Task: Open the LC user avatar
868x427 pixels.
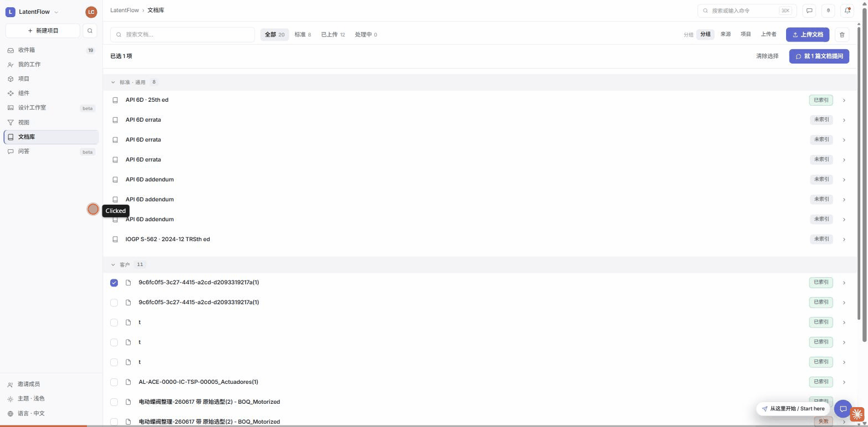Action: coord(91,12)
